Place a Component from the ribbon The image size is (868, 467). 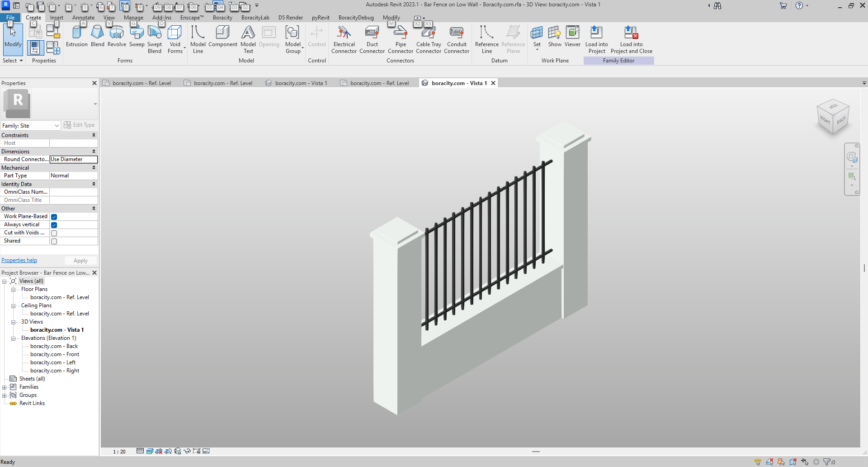(x=223, y=36)
